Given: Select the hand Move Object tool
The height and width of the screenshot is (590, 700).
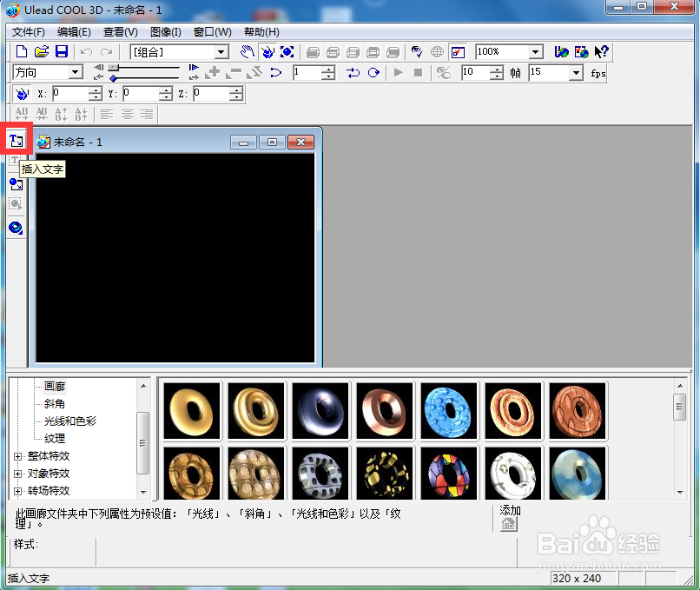Looking at the screenshot, I should pyautogui.click(x=247, y=52).
